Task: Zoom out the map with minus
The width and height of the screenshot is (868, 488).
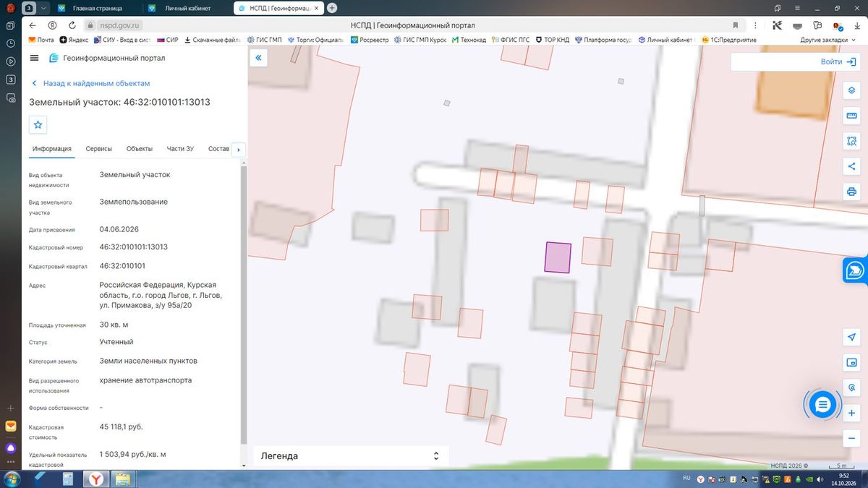Action: (851, 439)
